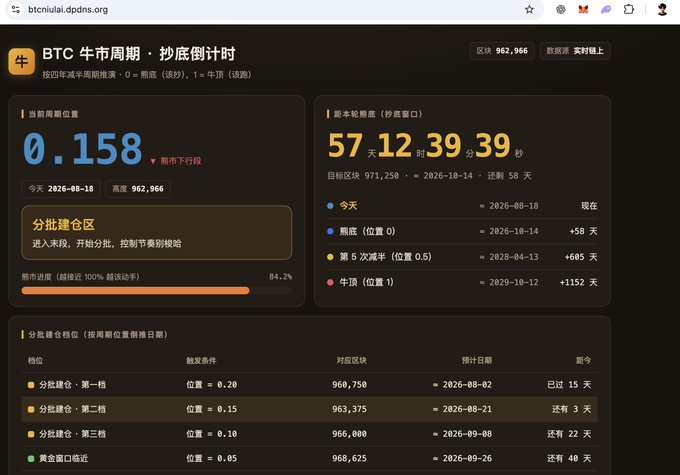Click the 今天 2026-08-18 chip
The height and width of the screenshot is (475, 680).
[61, 189]
